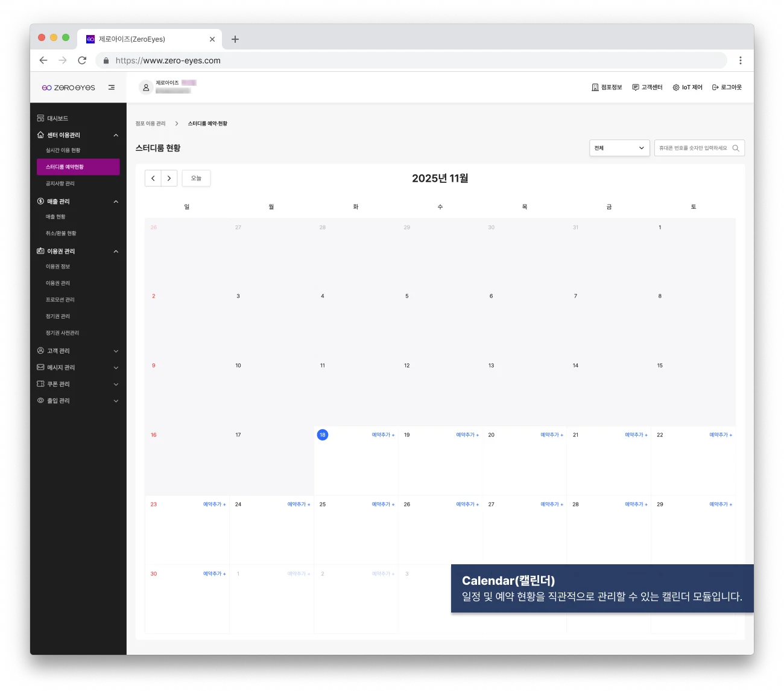Open 취소/환불 현황 sidebar item
The height and width of the screenshot is (691, 784).
point(61,234)
